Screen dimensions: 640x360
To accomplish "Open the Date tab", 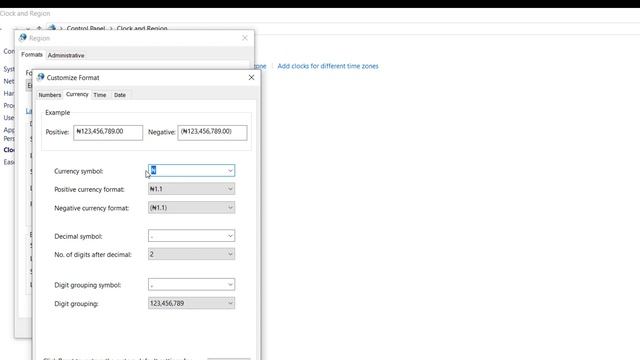I will click(x=120, y=95).
